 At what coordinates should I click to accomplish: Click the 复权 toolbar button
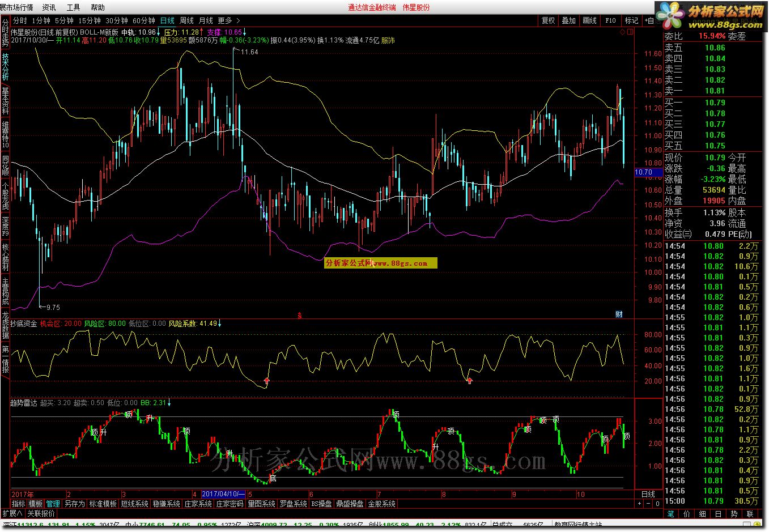click(548, 20)
